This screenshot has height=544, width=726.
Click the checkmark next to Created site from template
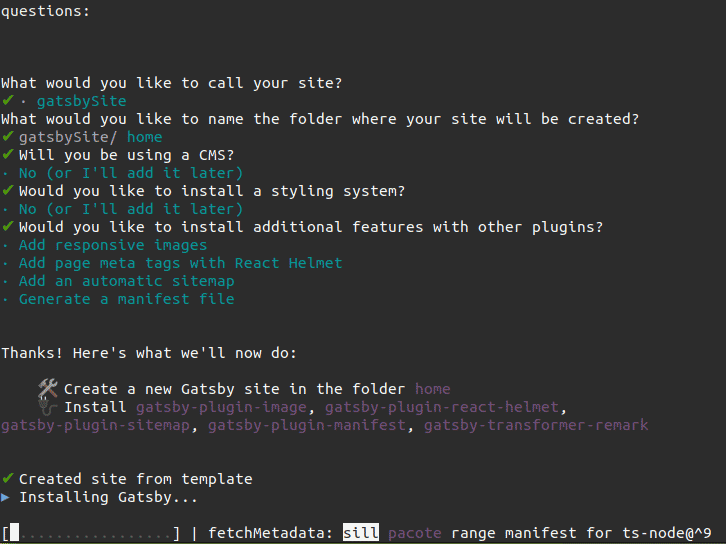click(x=7, y=478)
